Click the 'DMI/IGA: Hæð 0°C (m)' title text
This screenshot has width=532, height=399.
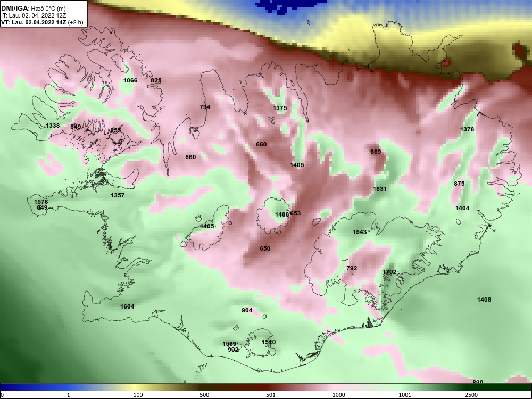[33, 9]
